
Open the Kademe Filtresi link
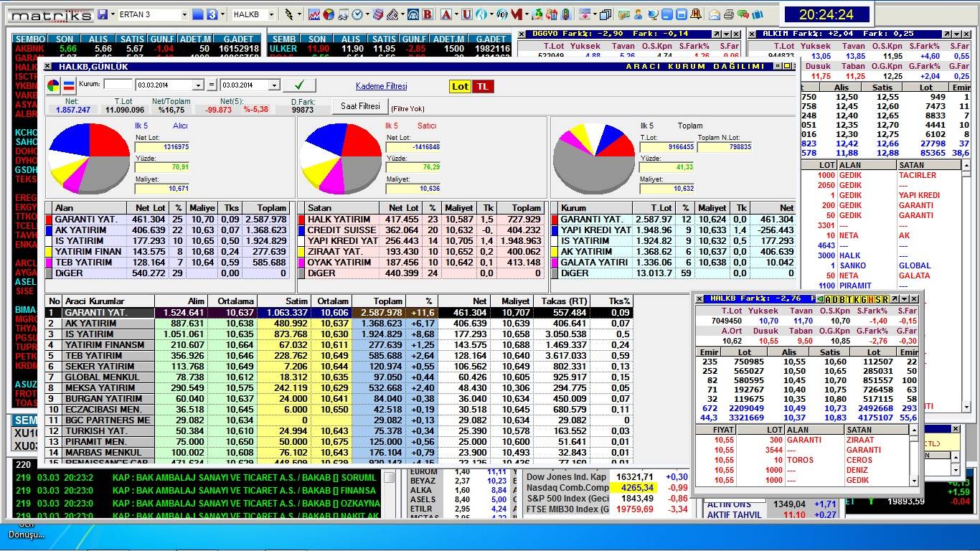pyautogui.click(x=381, y=86)
